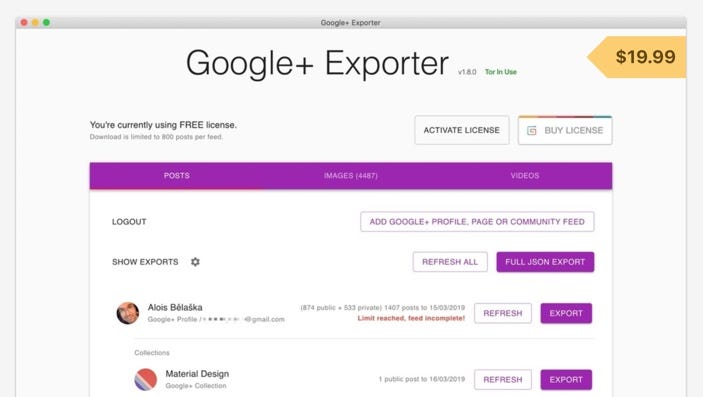Click Show Exports
Image resolution: width=703 pixels, height=397 pixels.
[x=145, y=262]
